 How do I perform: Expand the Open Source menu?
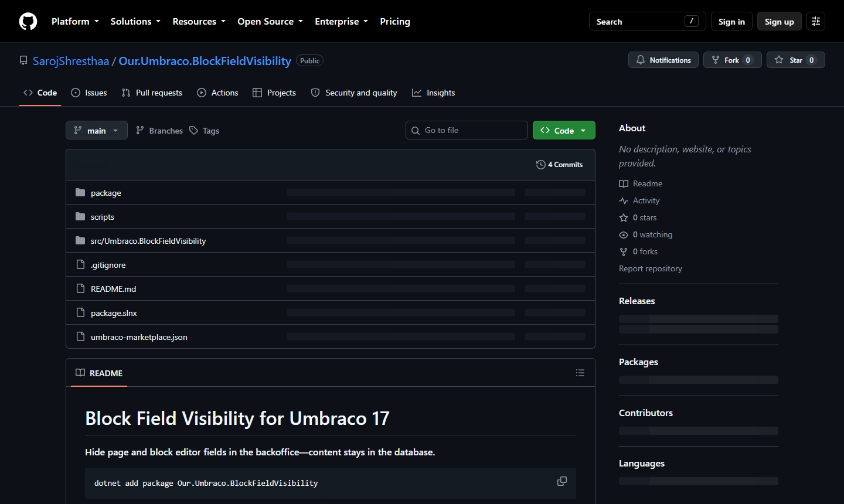pos(270,21)
